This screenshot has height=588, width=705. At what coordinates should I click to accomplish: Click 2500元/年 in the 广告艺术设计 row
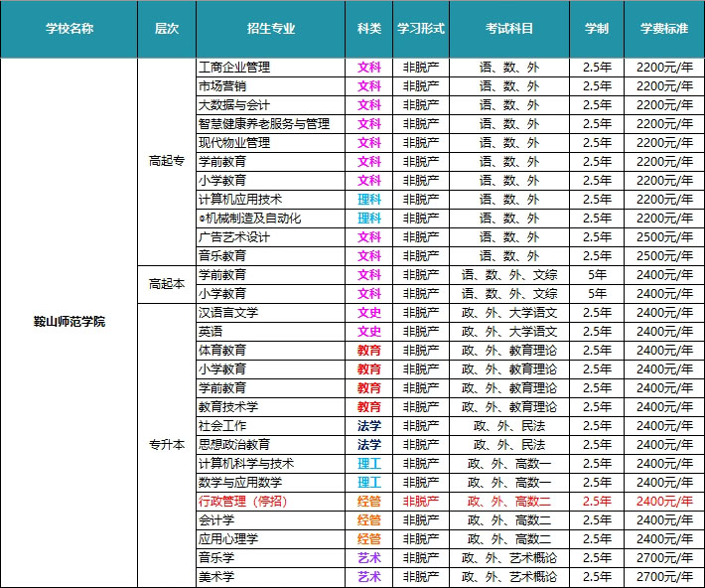click(x=664, y=237)
